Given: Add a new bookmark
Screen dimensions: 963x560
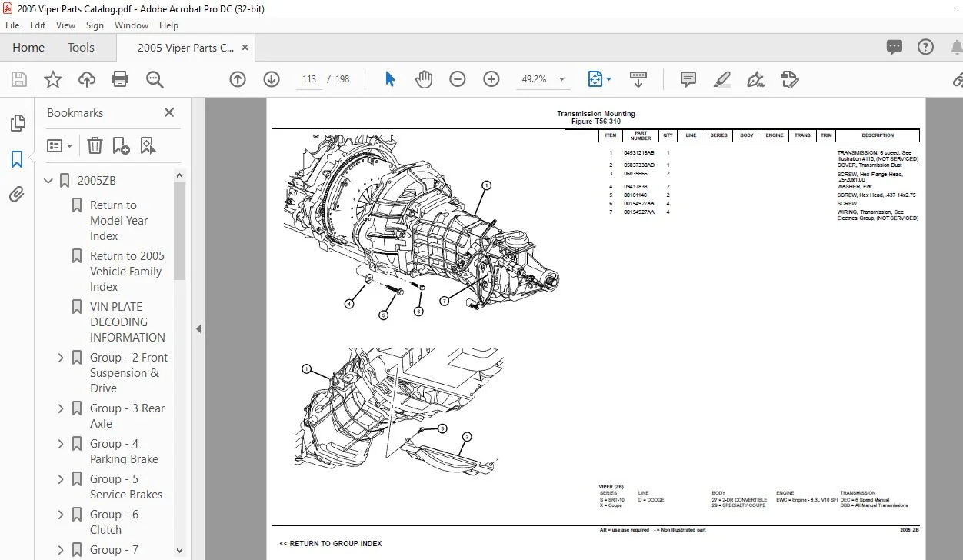Looking at the screenshot, I should 121,145.
